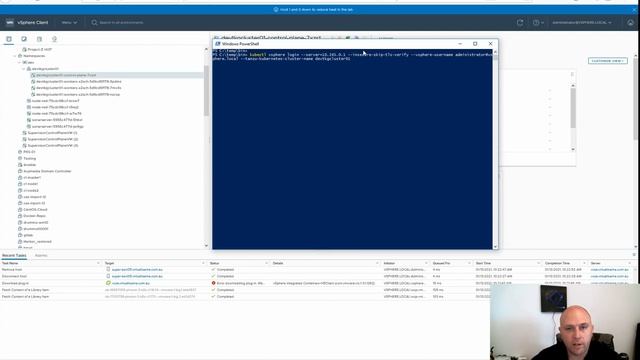Sort by Target column header
Screen dimensions: 640x360
coord(109,263)
